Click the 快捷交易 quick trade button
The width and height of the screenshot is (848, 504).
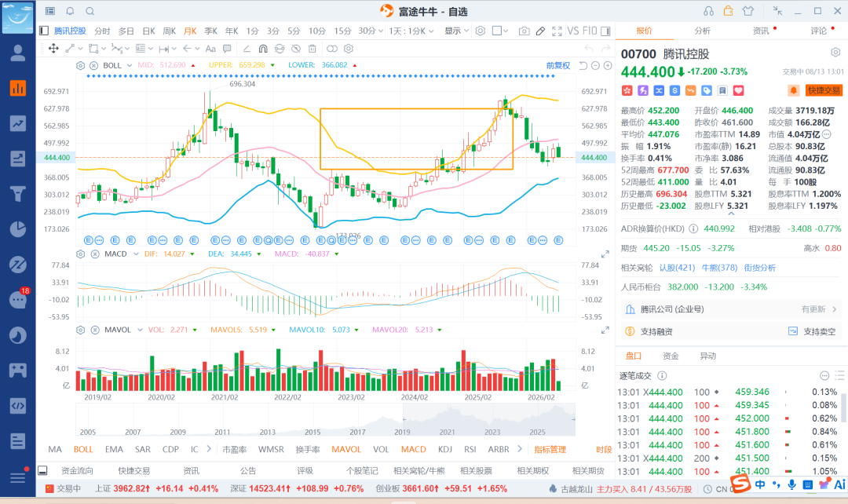[x=824, y=90]
